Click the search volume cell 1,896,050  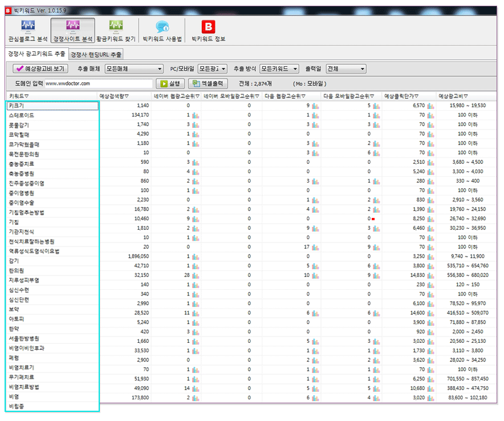click(x=139, y=256)
